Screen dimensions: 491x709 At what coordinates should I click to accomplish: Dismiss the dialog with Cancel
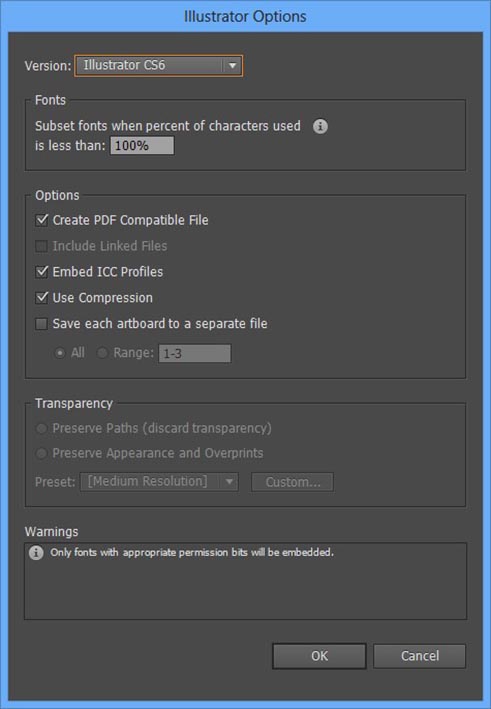[420, 656]
